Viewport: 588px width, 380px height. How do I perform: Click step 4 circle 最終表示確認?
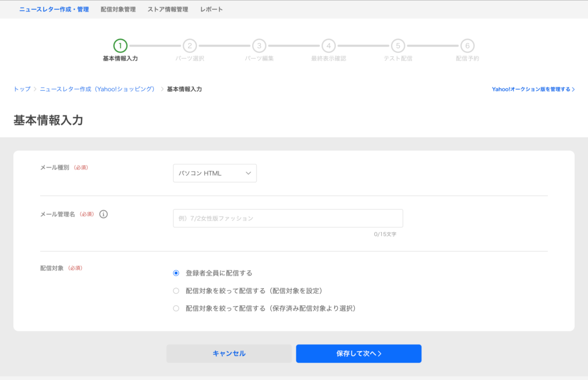tap(328, 46)
